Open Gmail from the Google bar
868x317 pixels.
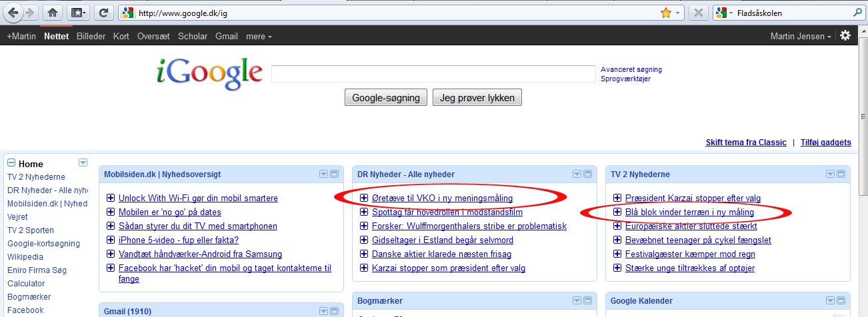(227, 37)
